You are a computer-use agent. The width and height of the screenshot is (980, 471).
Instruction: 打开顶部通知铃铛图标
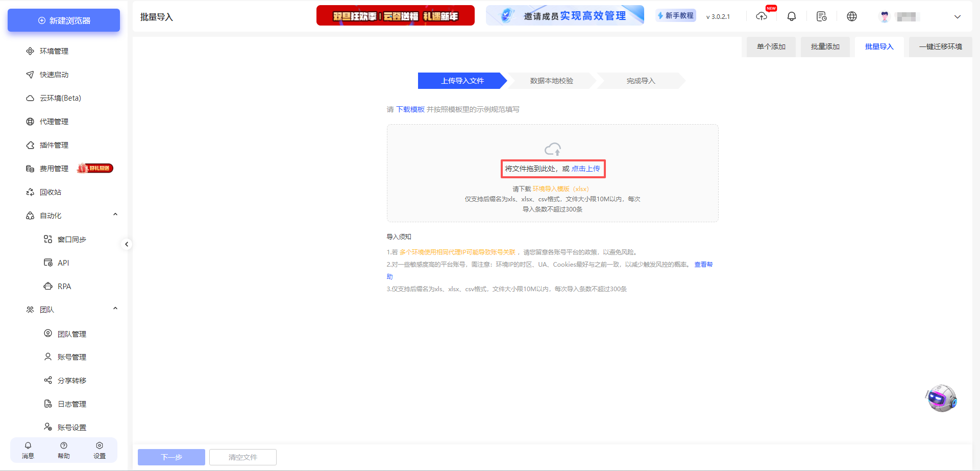792,16
